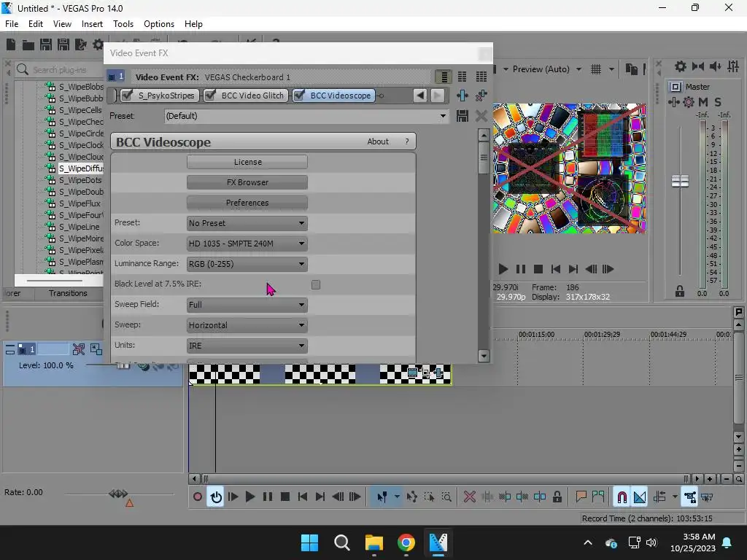The height and width of the screenshot is (560, 747).
Task: Switch to the Transitions tab
Action: pos(68,293)
